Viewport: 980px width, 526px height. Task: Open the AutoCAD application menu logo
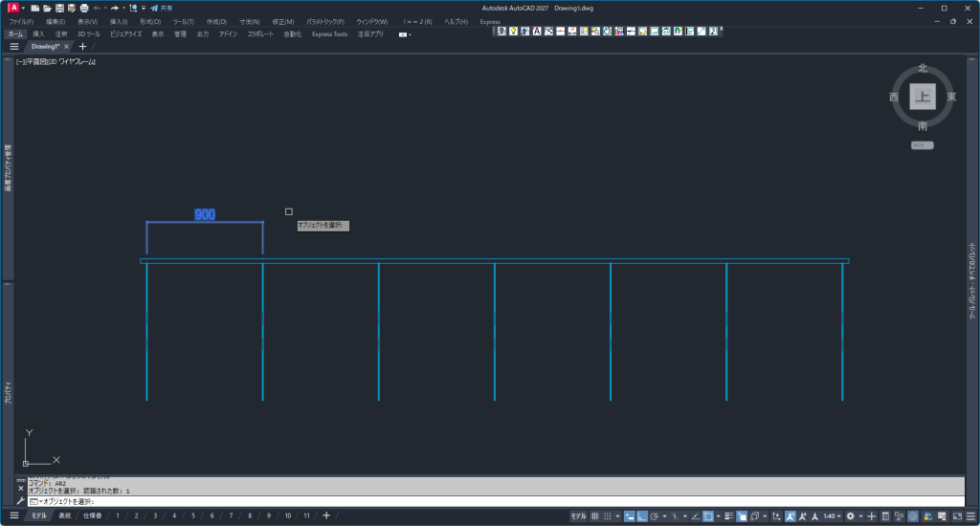click(12, 8)
